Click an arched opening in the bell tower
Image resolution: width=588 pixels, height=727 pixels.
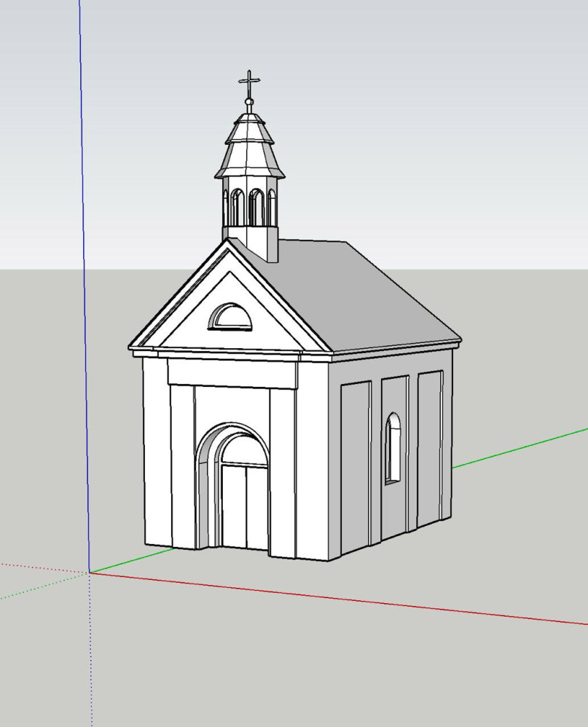point(256,208)
